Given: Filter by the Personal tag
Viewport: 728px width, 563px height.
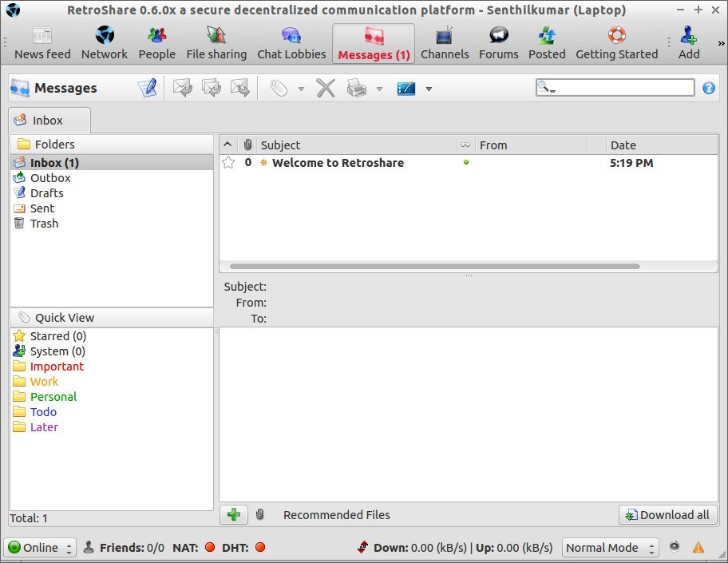Looking at the screenshot, I should [x=112, y=397].
